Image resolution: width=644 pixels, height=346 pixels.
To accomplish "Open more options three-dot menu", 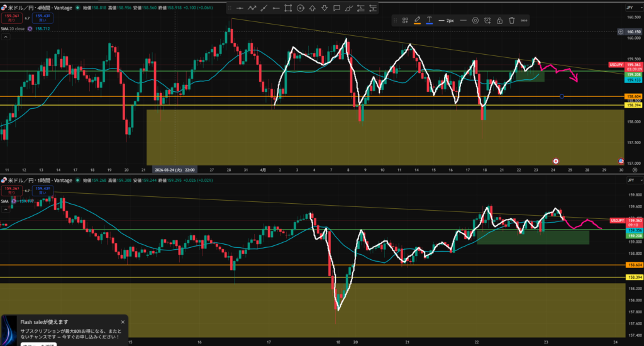I will coord(524,20).
